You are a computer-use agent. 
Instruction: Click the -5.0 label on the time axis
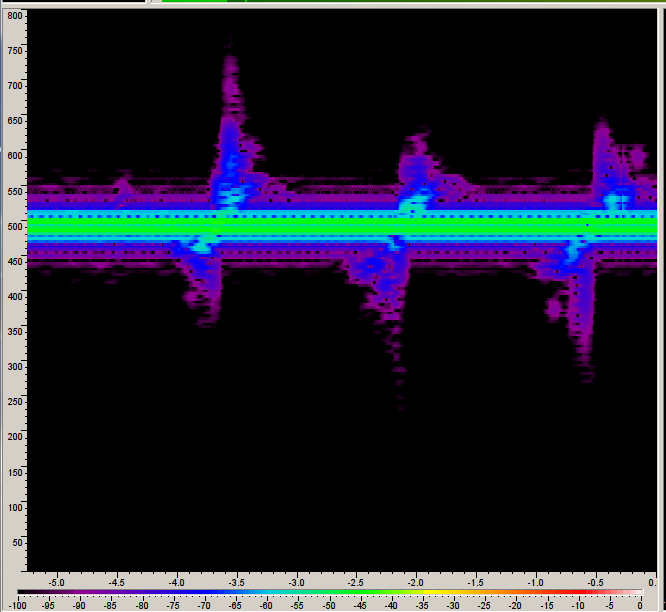click(56, 583)
